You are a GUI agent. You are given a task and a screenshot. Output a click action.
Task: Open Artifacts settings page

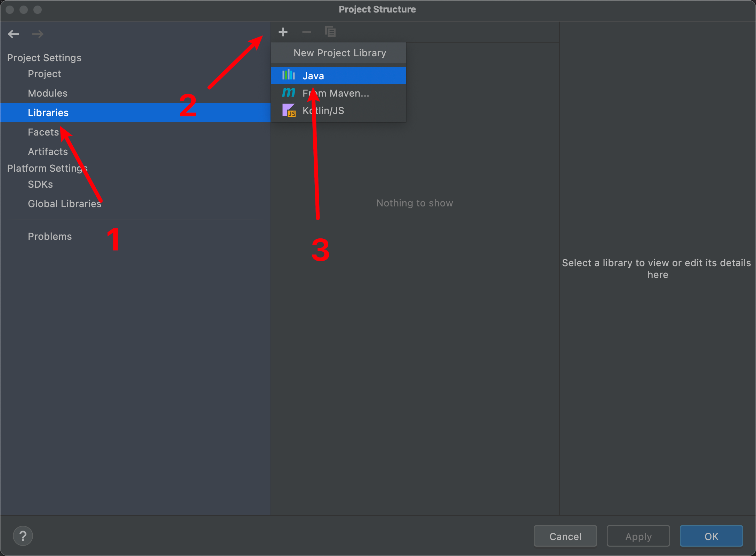tap(48, 152)
